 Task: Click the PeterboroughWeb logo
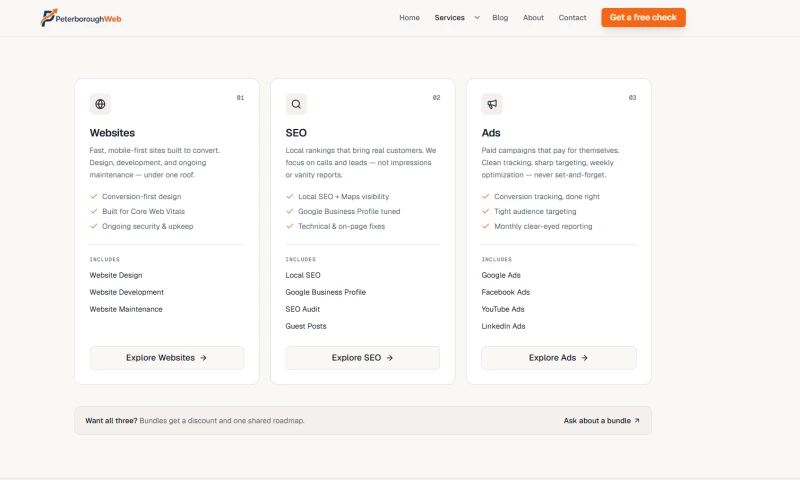[x=81, y=18]
